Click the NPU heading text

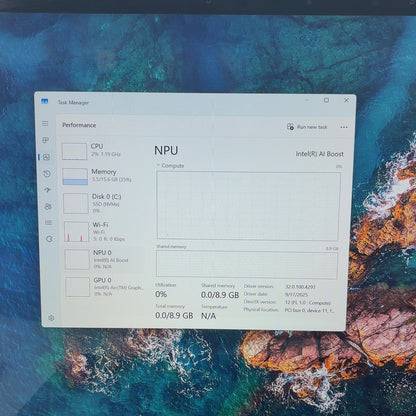coord(166,151)
